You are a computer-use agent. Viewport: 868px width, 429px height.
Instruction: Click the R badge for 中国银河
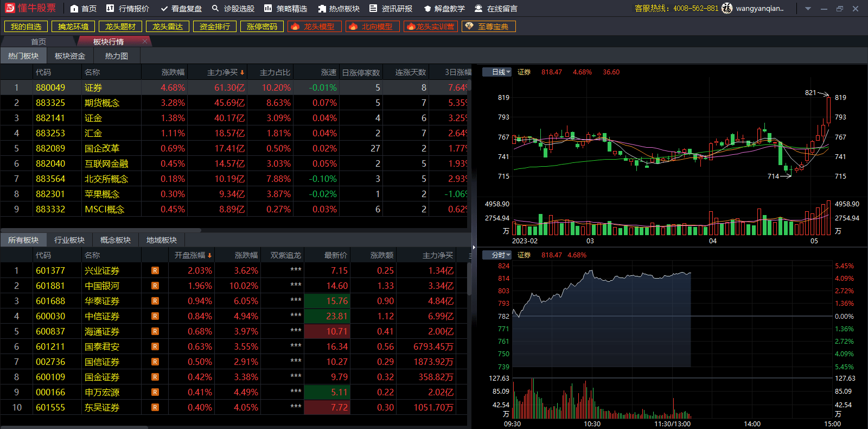155,286
